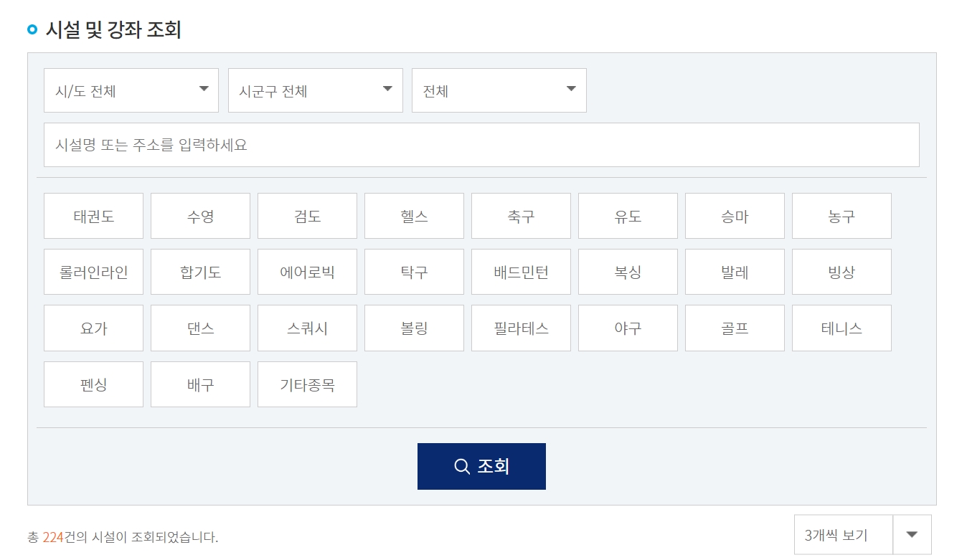Toggle the 골프 golf filter
The width and height of the screenshot is (962, 560).
click(x=735, y=328)
